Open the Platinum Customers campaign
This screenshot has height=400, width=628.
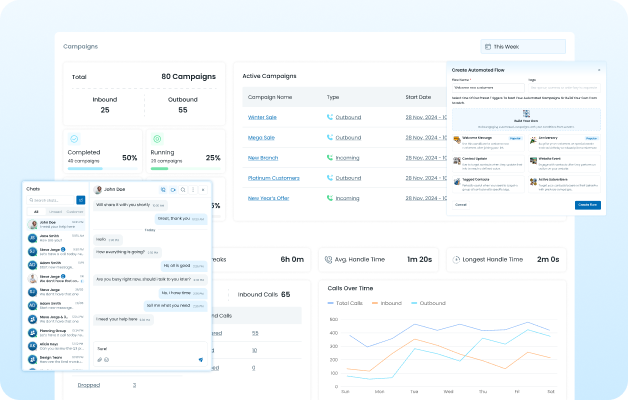pos(275,177)
